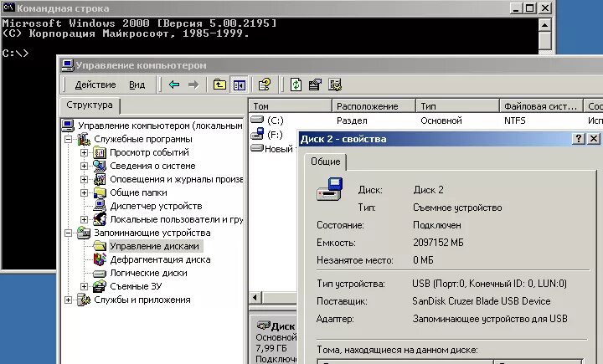Click the Сведения о системе tree icon
Screen dimensions: 603x364
tap(100, 166)
